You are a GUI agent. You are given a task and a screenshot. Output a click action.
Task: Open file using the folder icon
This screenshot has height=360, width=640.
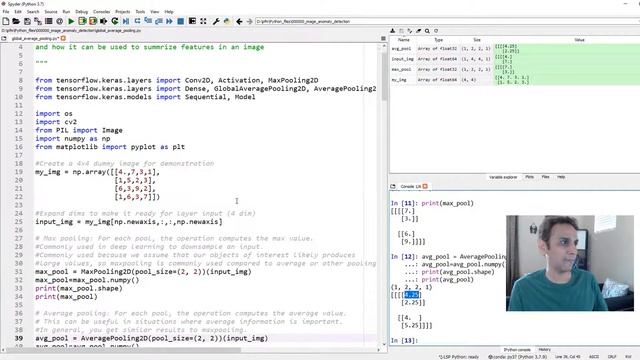coord(16,21)
